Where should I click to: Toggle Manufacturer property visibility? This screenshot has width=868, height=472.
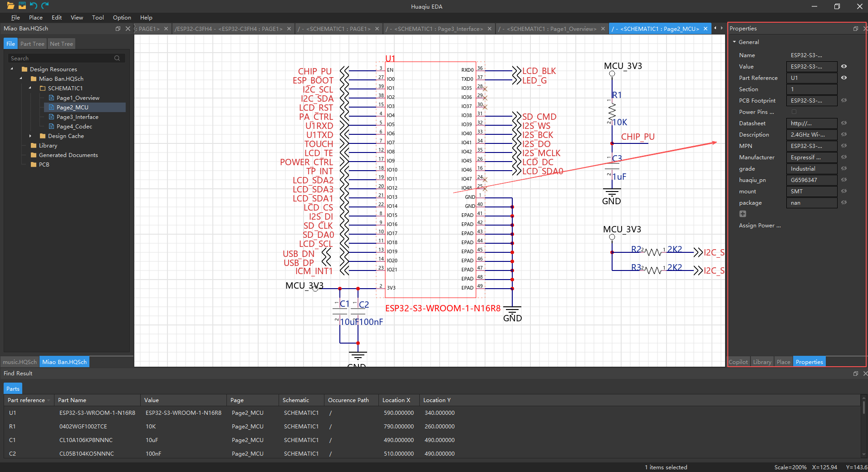coord(844,157)
